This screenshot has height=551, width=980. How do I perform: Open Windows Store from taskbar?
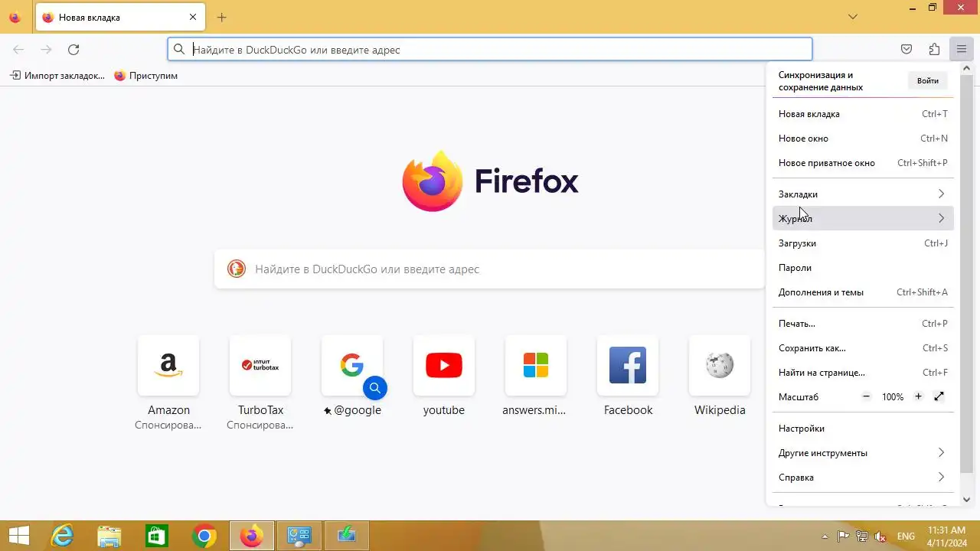coord(157,536)
